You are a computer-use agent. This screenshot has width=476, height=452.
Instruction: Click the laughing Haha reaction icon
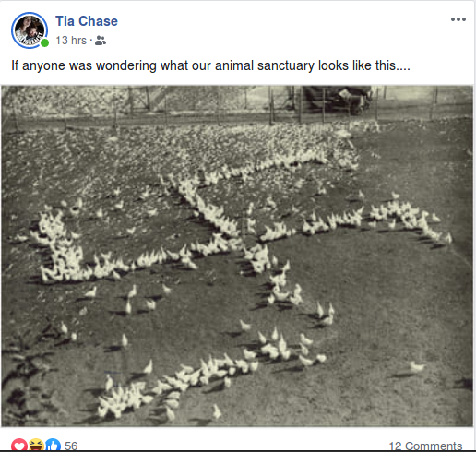[36, 446]
